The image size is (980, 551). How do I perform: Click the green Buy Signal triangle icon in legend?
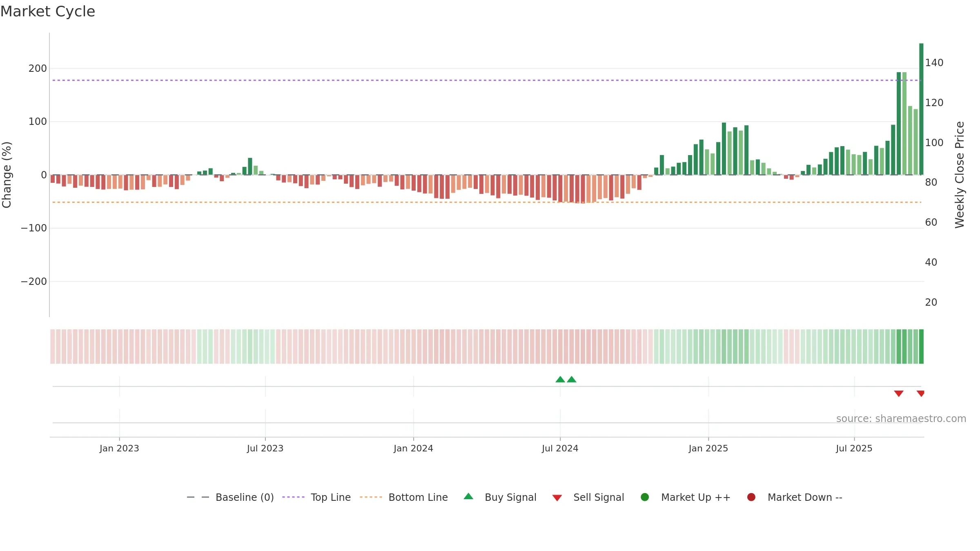click(468, 496)
